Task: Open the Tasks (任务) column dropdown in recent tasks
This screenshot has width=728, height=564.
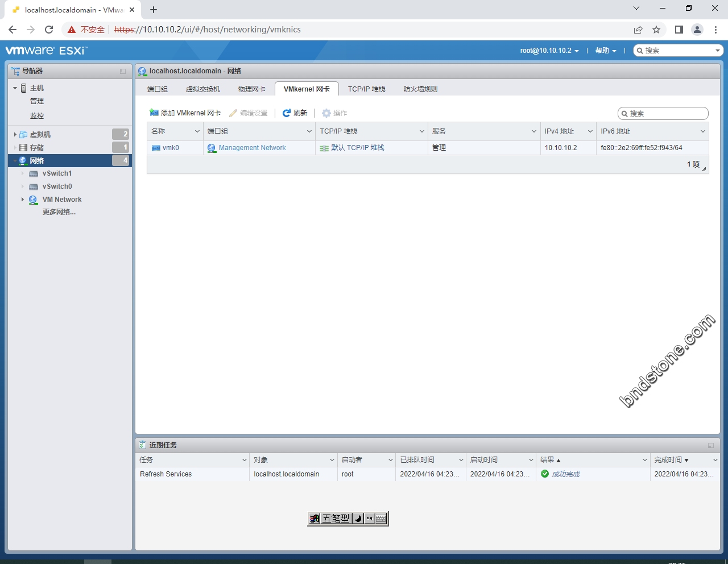Action: (245, 460)
